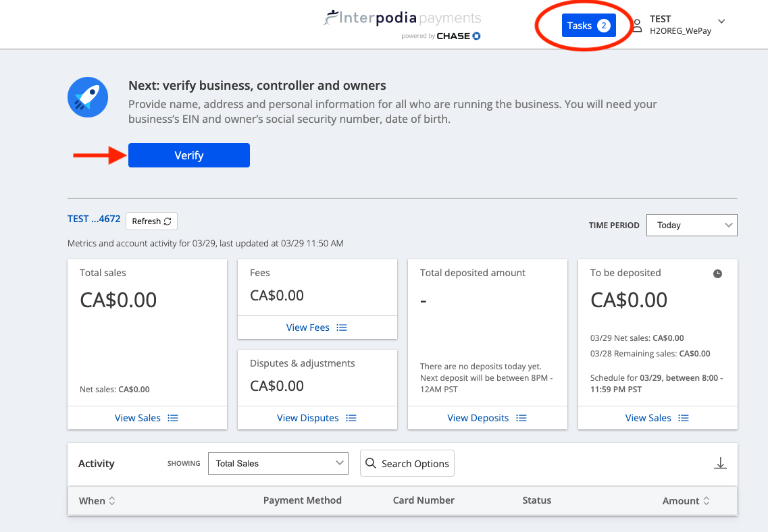This screenshot has height=532, width=768.
Task: Expand the Showing Total Sales dropdown
Action: (x=278, y=464)
